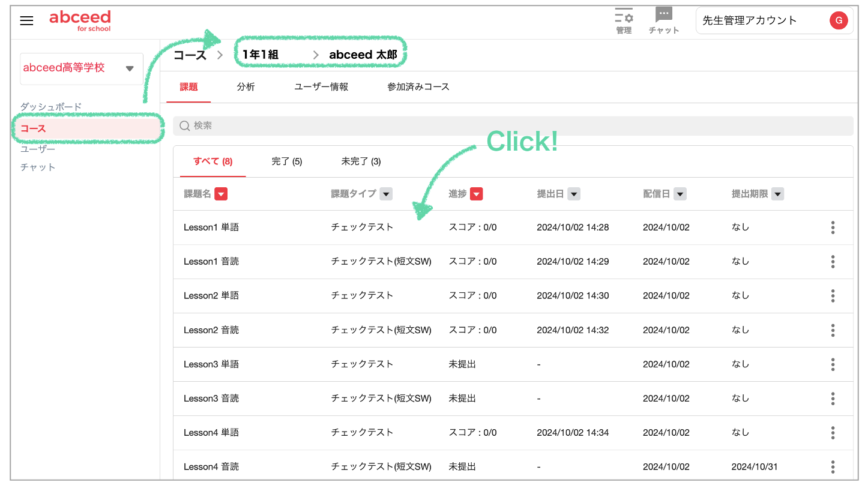This screenshot has width=868, height=488.
Task: Expand the abceed高等学校 school selector
Action: click(82, 68)
